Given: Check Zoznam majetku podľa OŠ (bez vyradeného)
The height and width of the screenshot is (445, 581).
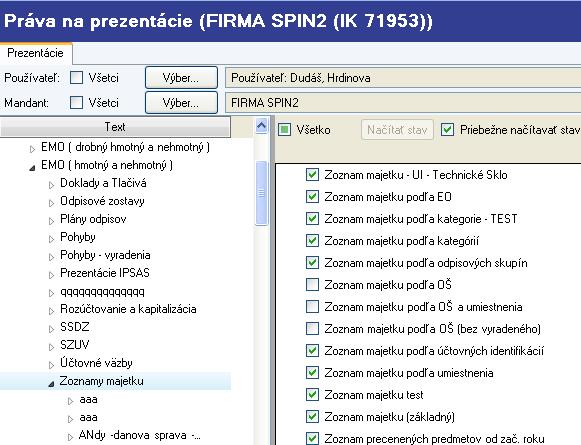Looking at the screenshot, I should coord(312,329).
